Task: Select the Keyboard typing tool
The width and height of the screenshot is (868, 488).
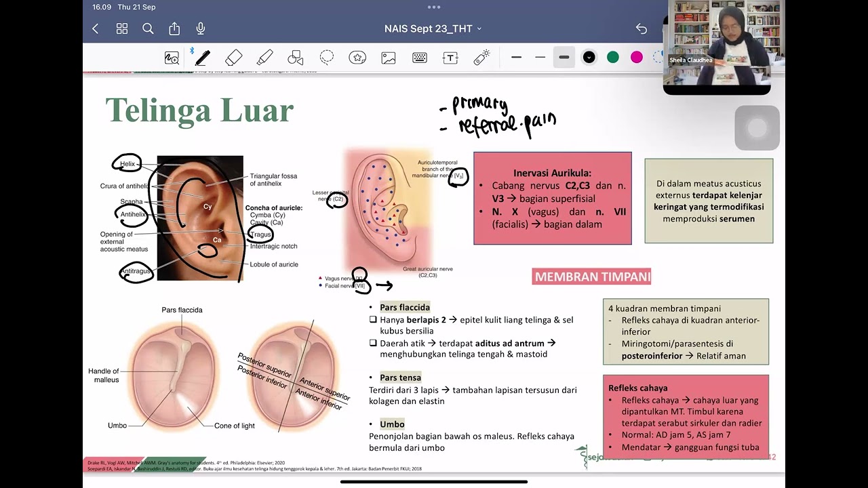Action: pyautogui.click(x=420, y=58)
